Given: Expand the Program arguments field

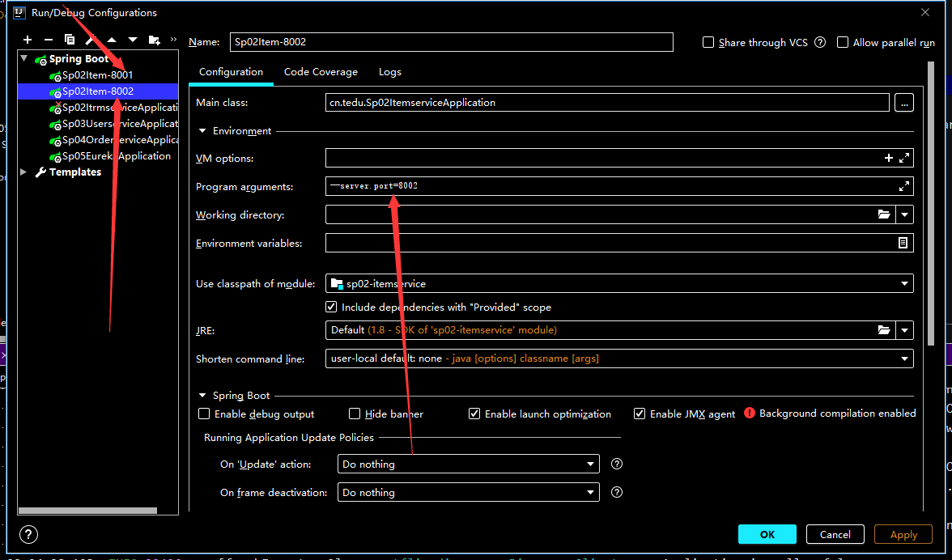Looking at the screenshot, I should (x=904, y=186).
